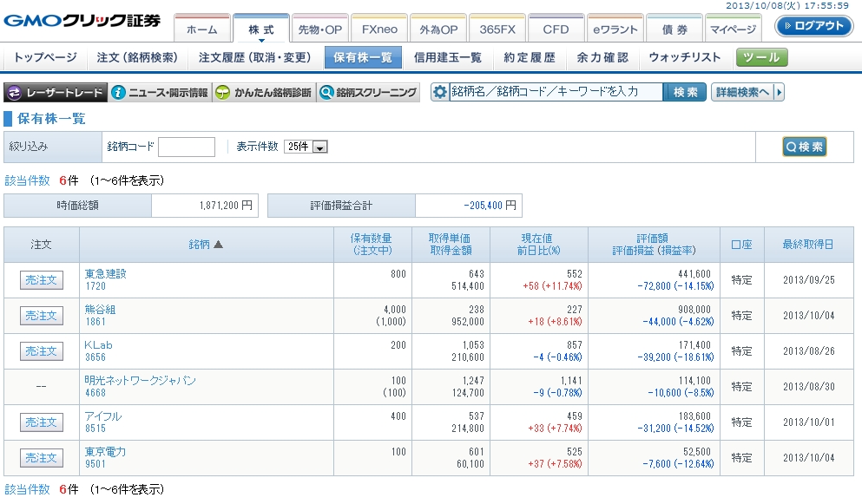
Task: Open ニュース・開示情報 info link
Action: [161, 93]
